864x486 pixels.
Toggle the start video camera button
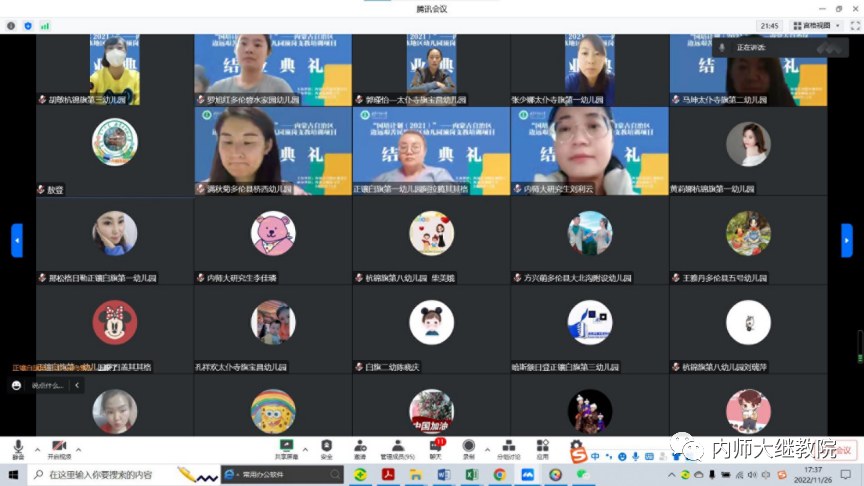coord(59,447)
